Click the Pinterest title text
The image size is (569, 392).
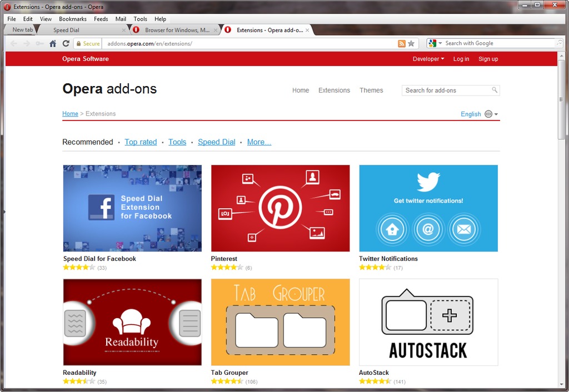point(224,259)
